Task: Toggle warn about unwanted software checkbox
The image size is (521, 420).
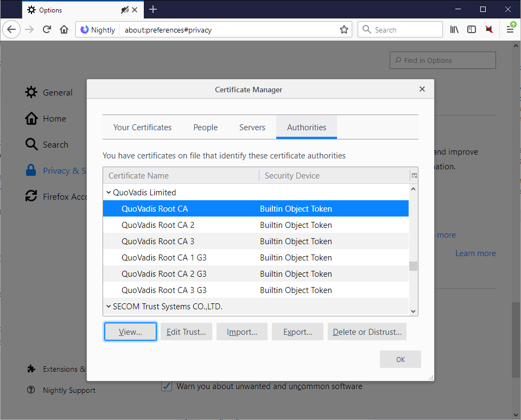Action: point(167,386)
